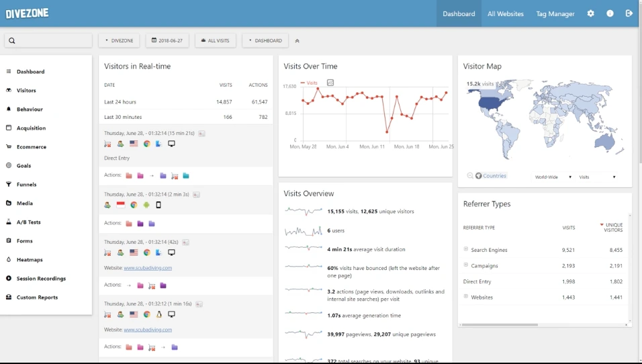
Task: Open the Tag Manager tab
Action: pos(555,13)
